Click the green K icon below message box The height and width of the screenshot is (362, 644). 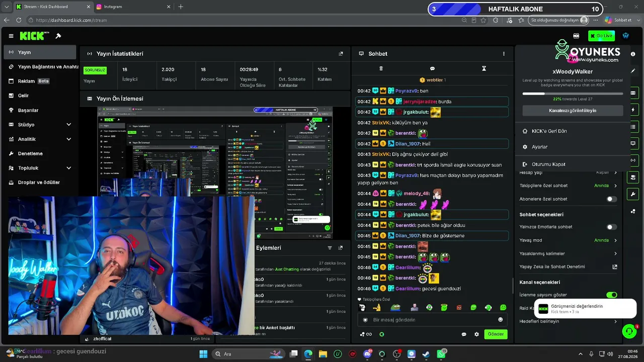pos(382,334)
